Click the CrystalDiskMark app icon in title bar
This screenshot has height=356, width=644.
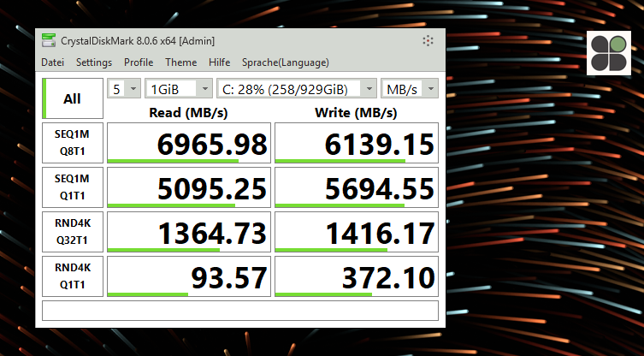(49, 41)
